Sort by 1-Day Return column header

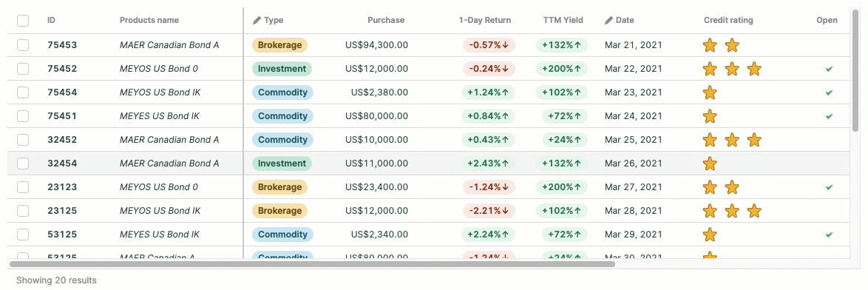(x=485, y=20)
